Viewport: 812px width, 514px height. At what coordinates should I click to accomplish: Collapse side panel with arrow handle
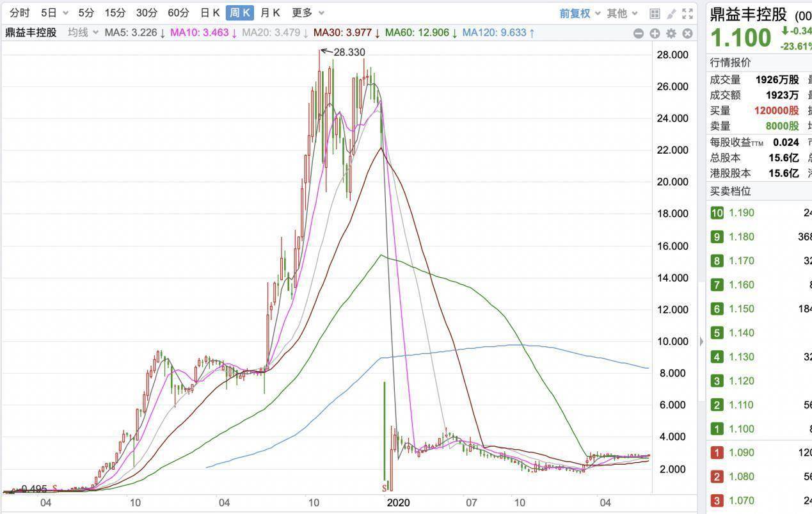701,341
